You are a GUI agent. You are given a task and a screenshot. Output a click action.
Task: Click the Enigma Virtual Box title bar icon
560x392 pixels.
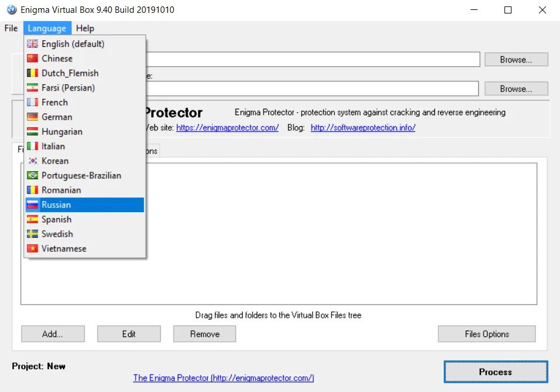pyautogui.click(x=12, y=9)
